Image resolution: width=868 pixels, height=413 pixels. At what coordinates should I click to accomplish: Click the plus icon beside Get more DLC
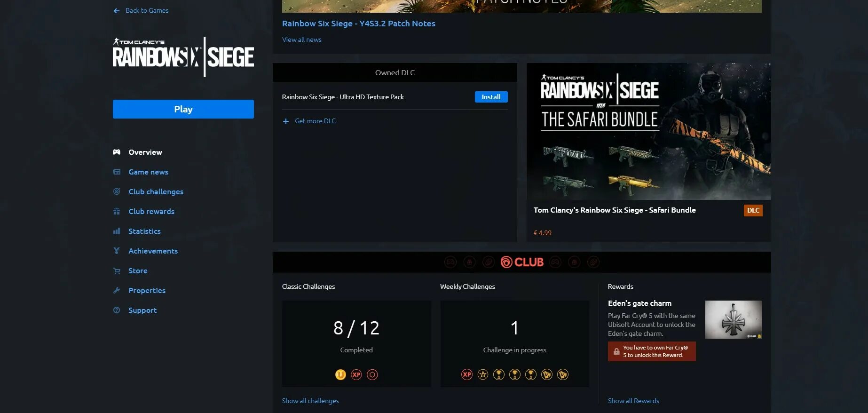[286, 121]
